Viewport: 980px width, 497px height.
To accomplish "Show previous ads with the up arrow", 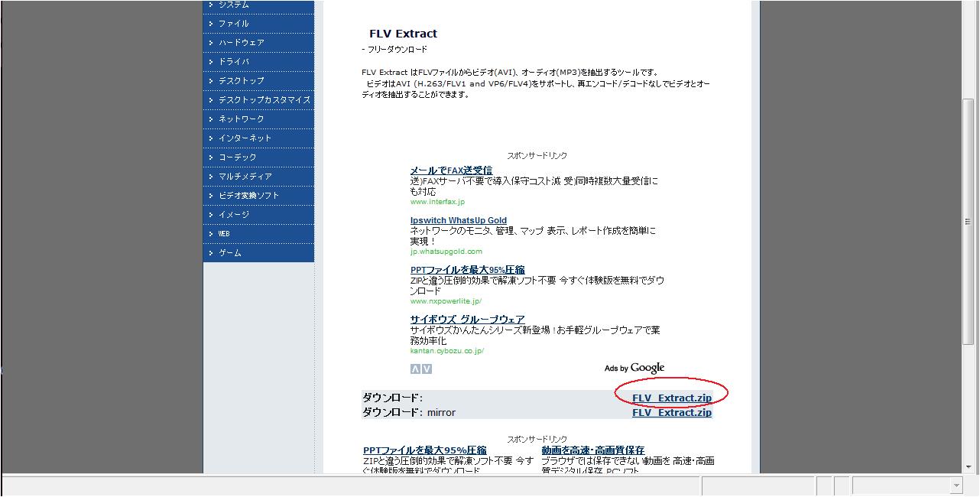I will (x=415, y=369).
